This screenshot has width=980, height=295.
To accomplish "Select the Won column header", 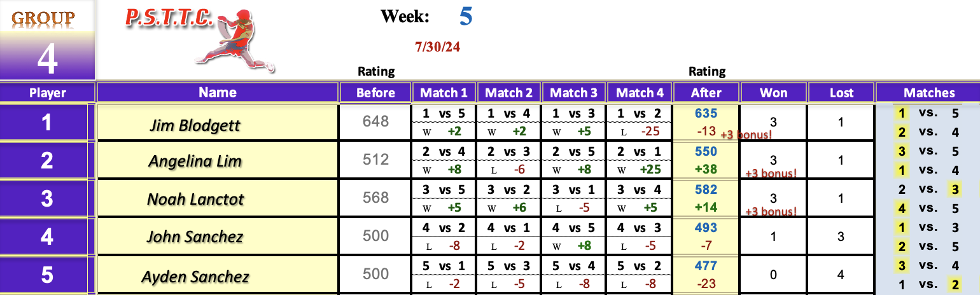I will [774, 93].
